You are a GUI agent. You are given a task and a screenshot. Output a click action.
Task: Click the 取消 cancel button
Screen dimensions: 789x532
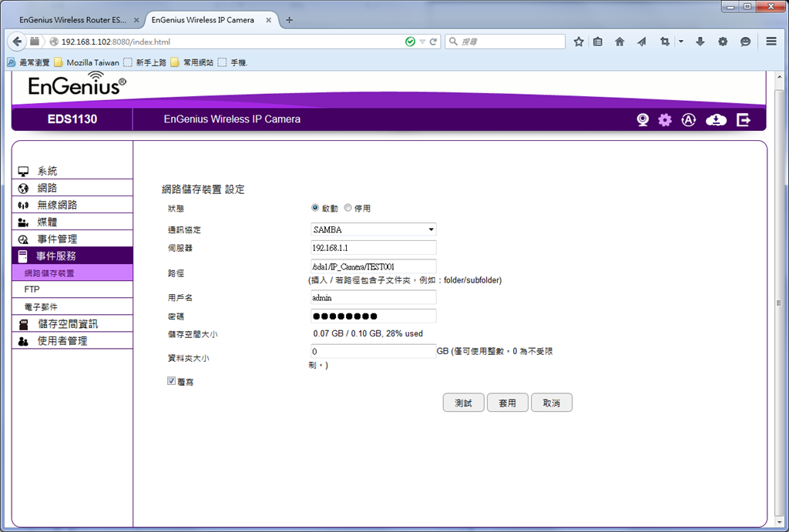pos(552,403)
